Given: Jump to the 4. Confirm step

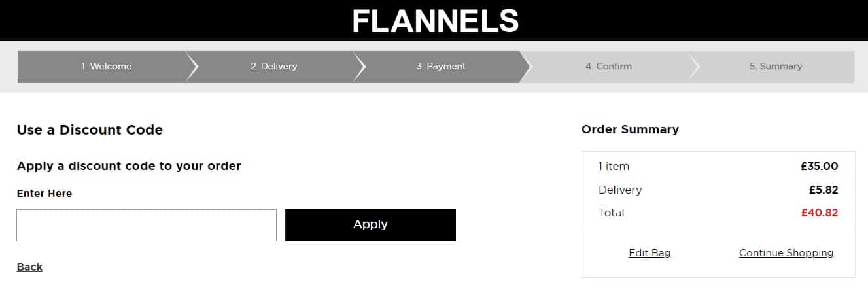Looking at the screenshot, I should [x=608, y=67].
